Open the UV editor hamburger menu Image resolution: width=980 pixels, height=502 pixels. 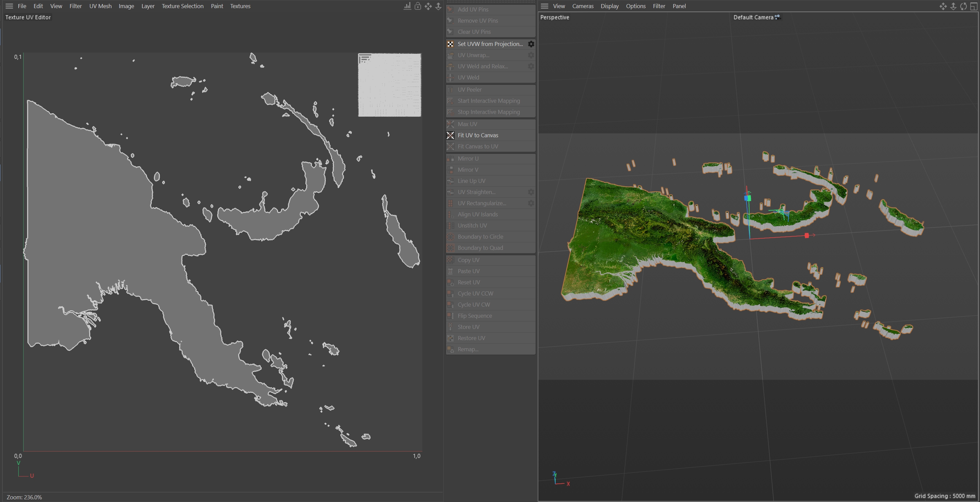(9, 6)
